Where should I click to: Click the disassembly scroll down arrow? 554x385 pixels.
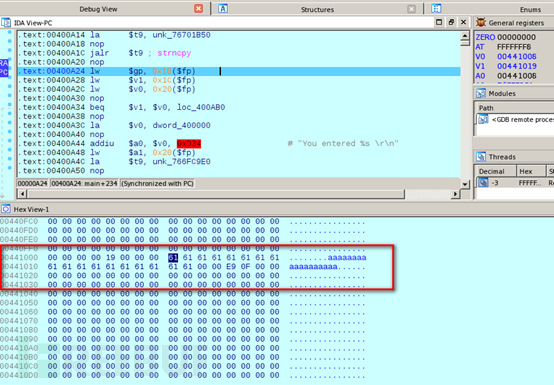tap(465, 184)
